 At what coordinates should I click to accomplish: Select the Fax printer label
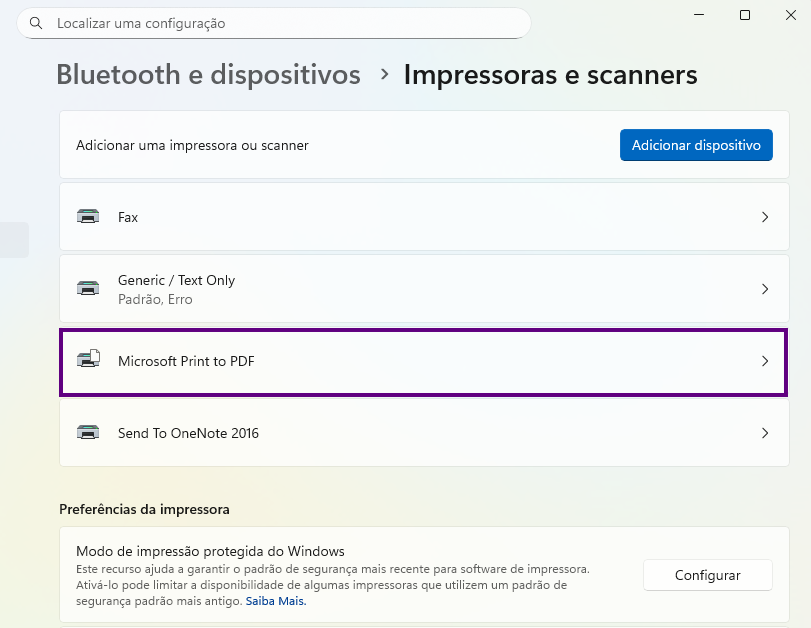coord(128,217)
